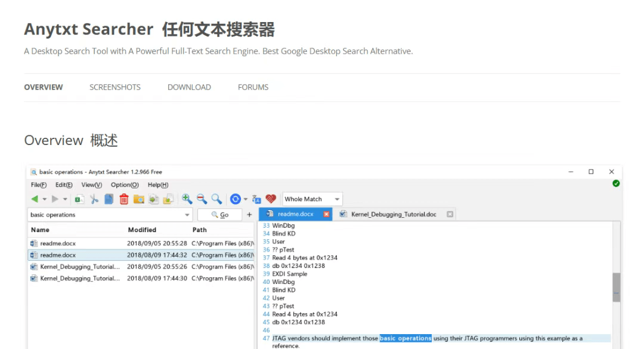Open the search history dropdown arrow
Image resolution: width=644 pixels, height=349 pixels.
pos(187,215)
